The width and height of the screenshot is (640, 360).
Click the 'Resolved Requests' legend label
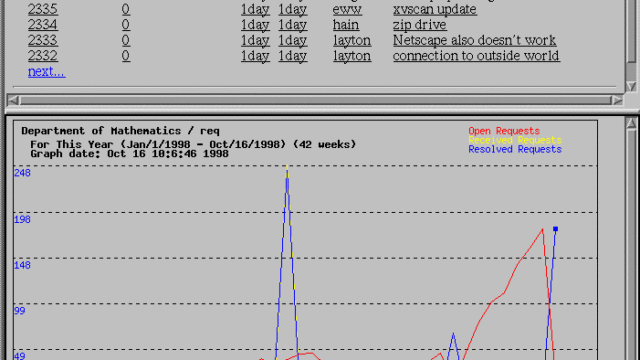click(x=515, y=149)
